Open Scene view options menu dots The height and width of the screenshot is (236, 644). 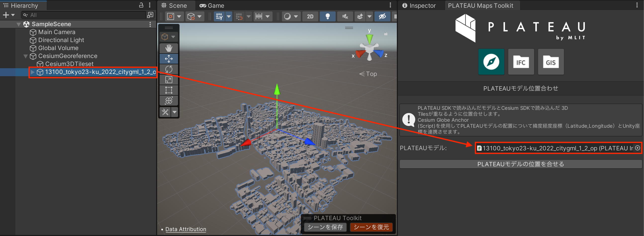pos(390,5)
